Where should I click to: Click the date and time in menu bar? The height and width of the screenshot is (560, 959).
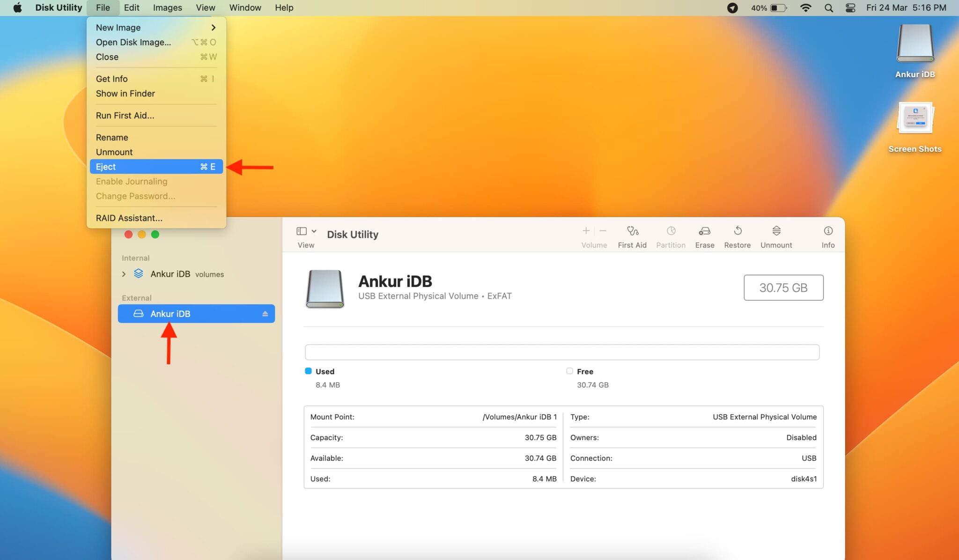tap(906, 8)
